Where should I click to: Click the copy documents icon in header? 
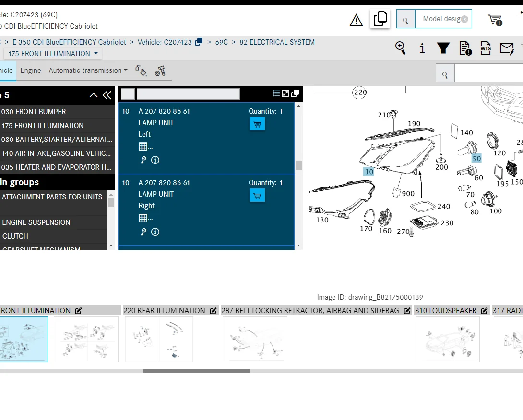(x=380, y=19)
